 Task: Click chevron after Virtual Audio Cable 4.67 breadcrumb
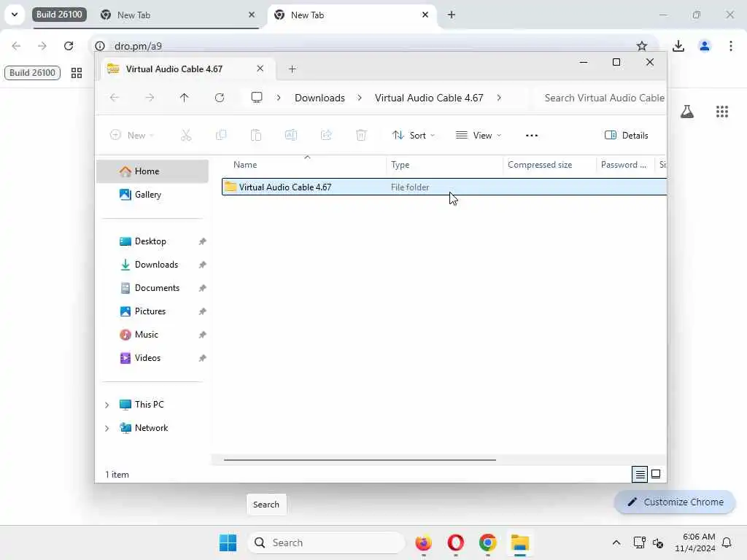(x=499, y=98)
